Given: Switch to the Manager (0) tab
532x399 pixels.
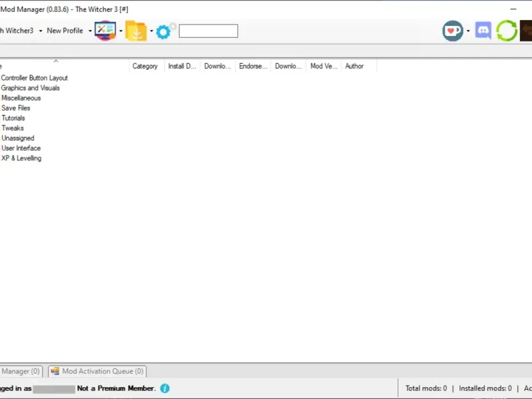Looking at the screenshot, I should [21, 371].
